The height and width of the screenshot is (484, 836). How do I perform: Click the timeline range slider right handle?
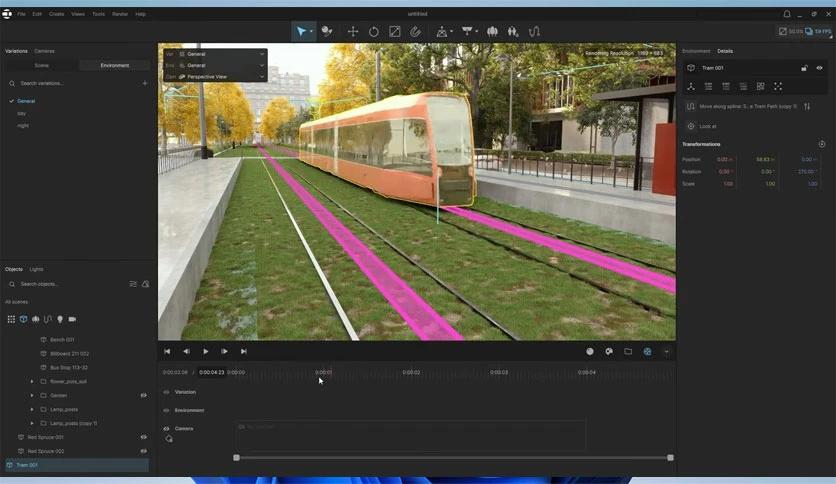(x=670, y=457)
